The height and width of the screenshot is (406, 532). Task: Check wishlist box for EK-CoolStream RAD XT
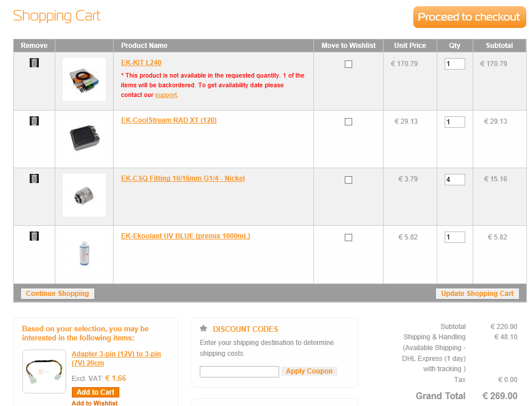[348, 122]
